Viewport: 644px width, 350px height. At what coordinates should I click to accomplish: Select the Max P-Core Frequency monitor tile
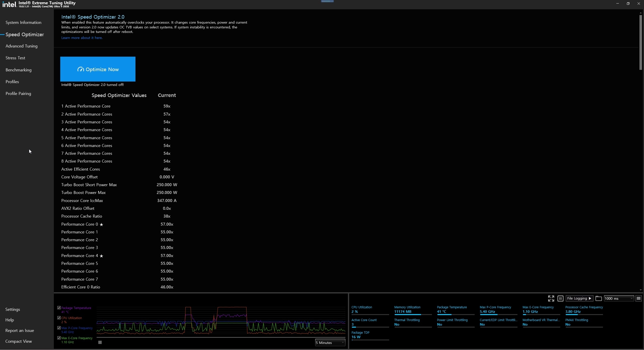[x=499, y=311]
